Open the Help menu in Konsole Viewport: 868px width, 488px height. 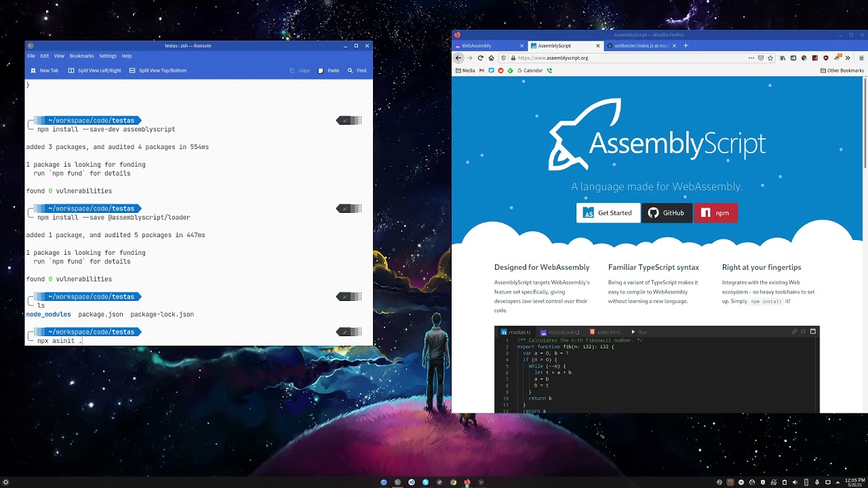[x=127, y=56]
